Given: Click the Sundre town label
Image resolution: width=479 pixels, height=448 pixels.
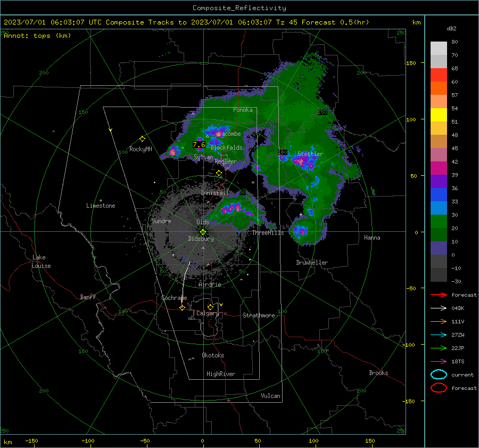Looking at the screenshot, I should pyautogui.click(x=161, y=221).
